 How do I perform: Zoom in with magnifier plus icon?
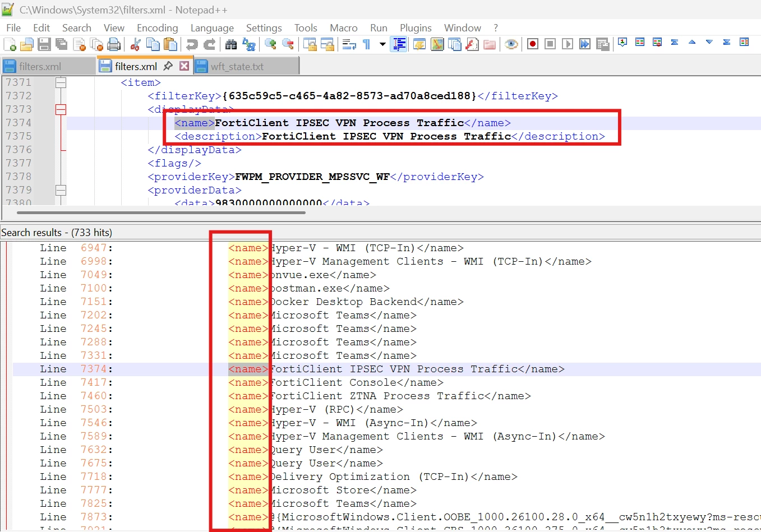[x=270, y=44]
